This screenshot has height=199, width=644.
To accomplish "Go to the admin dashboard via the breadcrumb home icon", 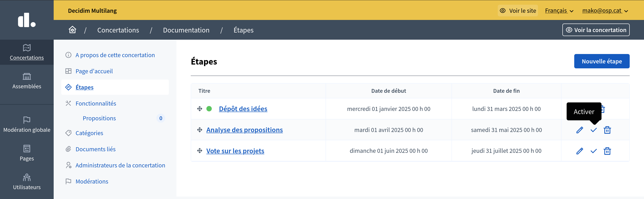I will pyautogui.click(x=72, y=30).
